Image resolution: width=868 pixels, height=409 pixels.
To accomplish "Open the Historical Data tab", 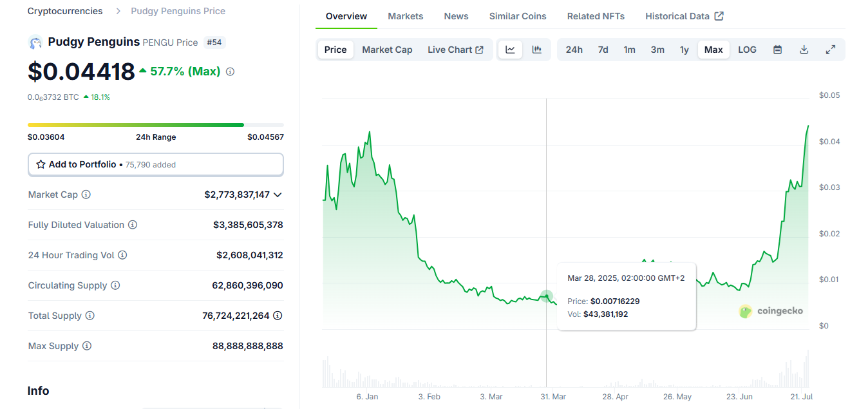I will click(684, 16).
